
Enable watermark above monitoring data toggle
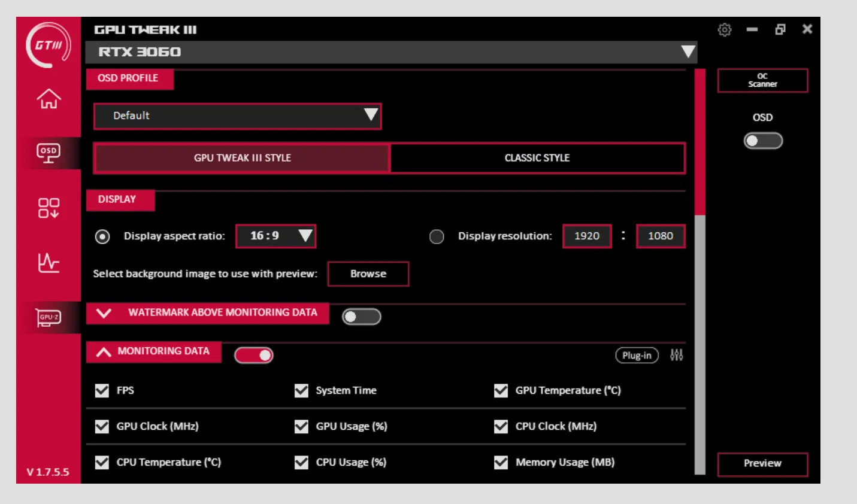point(362,317)
